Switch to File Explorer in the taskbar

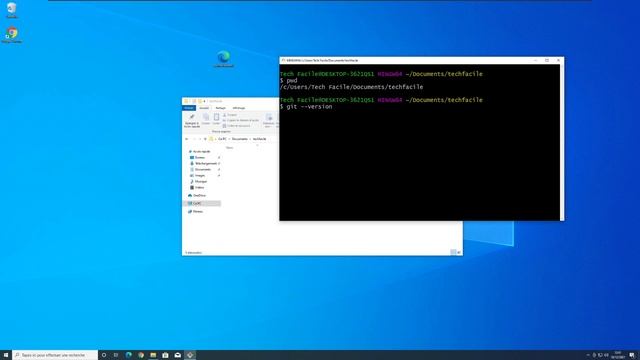153,355
